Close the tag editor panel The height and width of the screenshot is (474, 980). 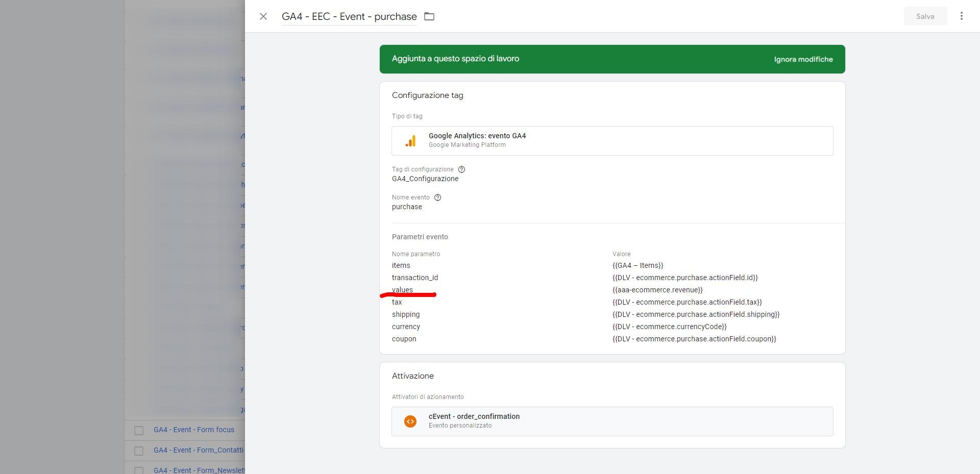263,16
